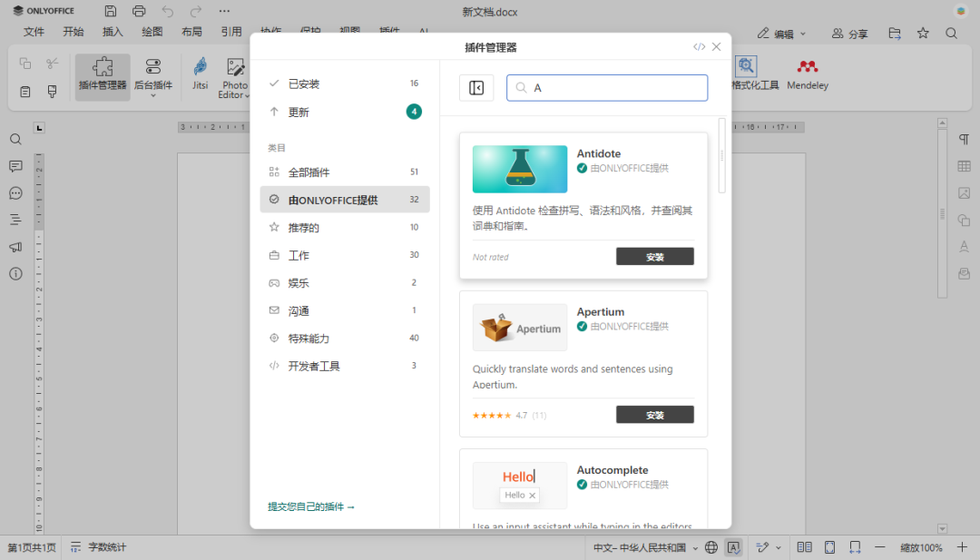Viewport: 980px width, 560px height.
Task: Select the 更新 category with 4 updates
Action: point(345,112)
